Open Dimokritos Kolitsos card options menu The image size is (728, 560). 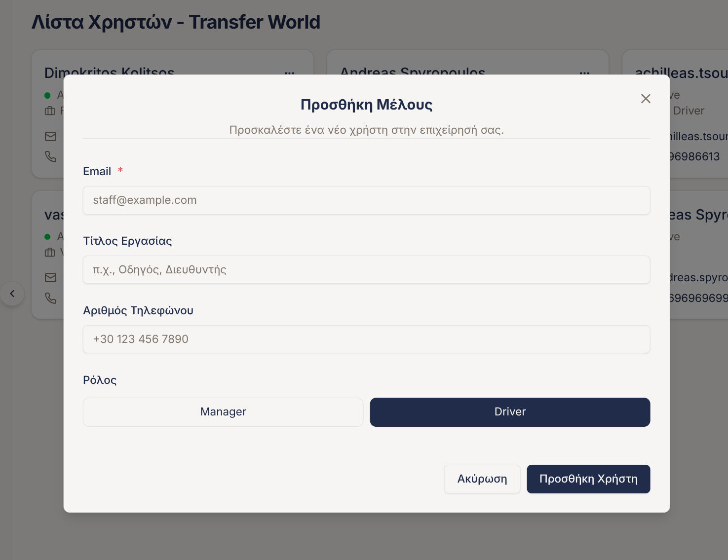pos(290,73)
